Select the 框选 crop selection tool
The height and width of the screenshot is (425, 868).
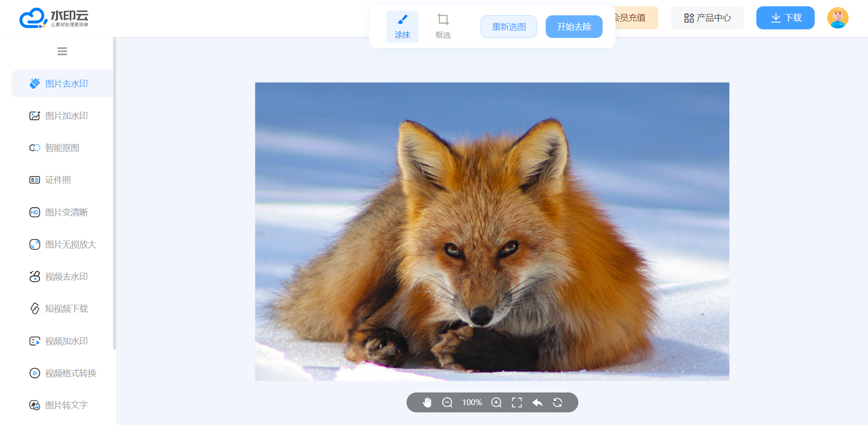point(443,27)
